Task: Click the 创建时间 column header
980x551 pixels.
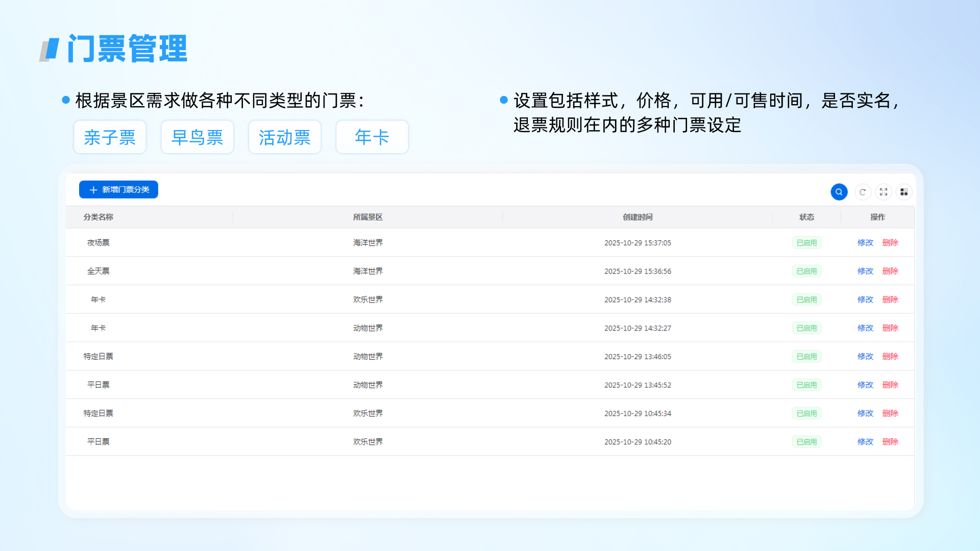Action: [x=638, y=217]
